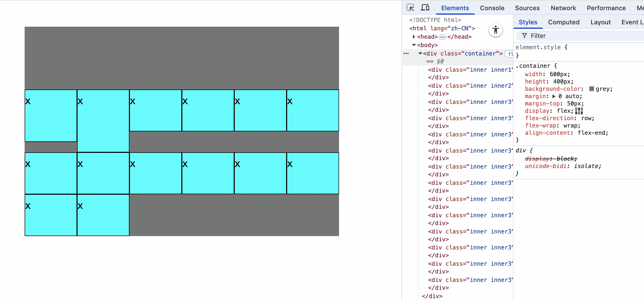The width and height of the screenshot is (644, 301).
Task: Expand the head element node
Action: [414, 37]
